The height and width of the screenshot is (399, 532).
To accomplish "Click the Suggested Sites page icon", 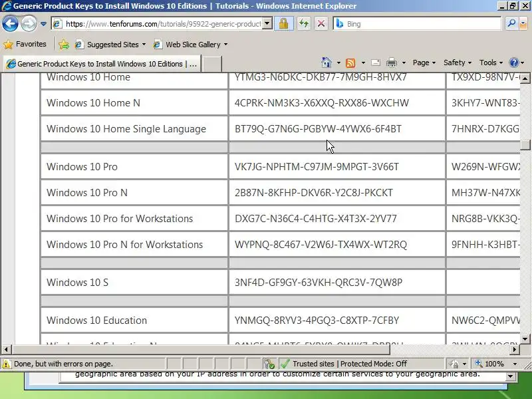I will tap(79, 45).
